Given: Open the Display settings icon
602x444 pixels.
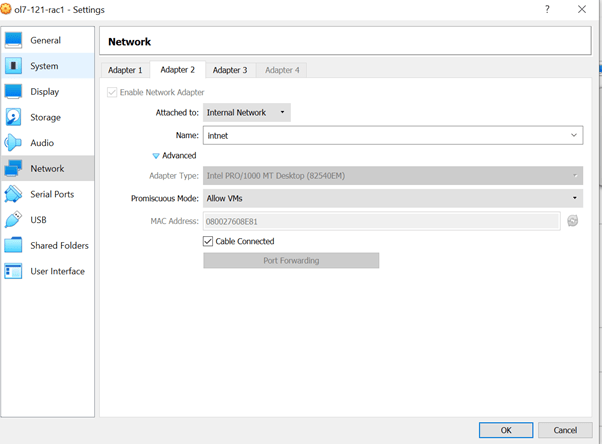Looking at the screenshot, I should coord(13,92).
